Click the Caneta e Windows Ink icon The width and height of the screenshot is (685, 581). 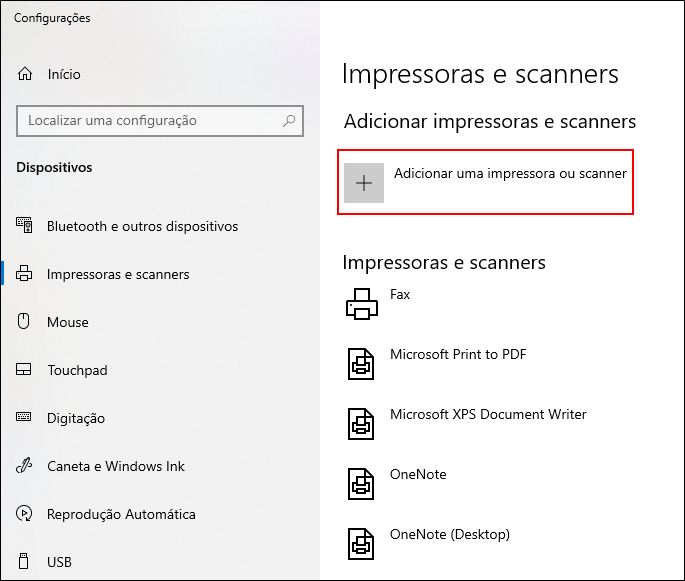coord(25,466)
